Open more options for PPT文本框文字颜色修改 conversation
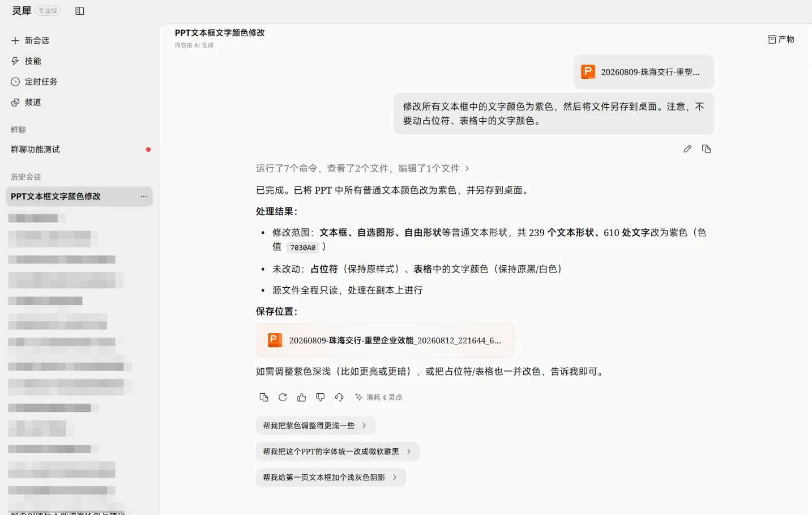This screenshot has height=515, width=812. [x=143, y=197]
